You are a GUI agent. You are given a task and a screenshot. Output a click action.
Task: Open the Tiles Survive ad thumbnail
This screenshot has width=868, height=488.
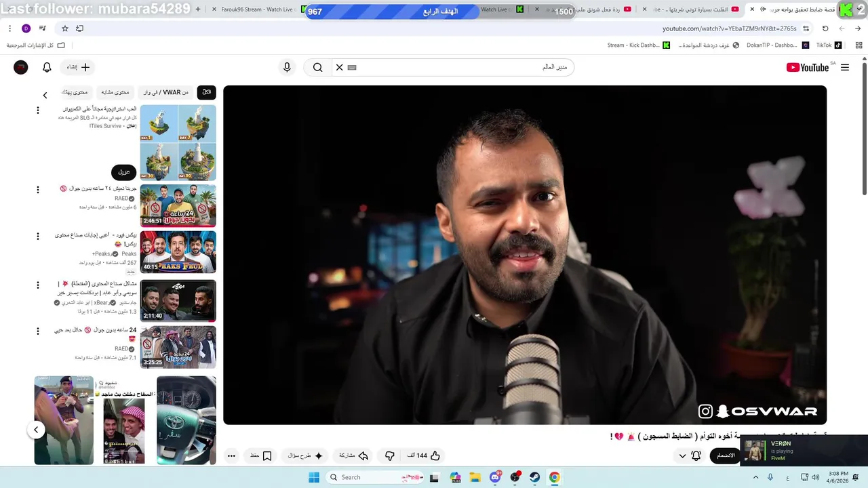[x=178, y=142]
